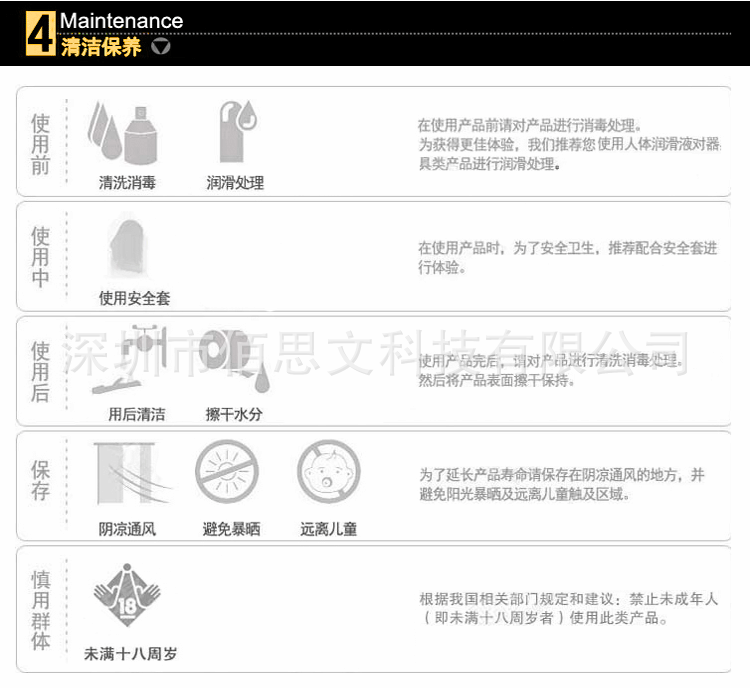The image size is (750, 688).
Task: Select the 清洗消毒 label
Action: pos(127,182)
